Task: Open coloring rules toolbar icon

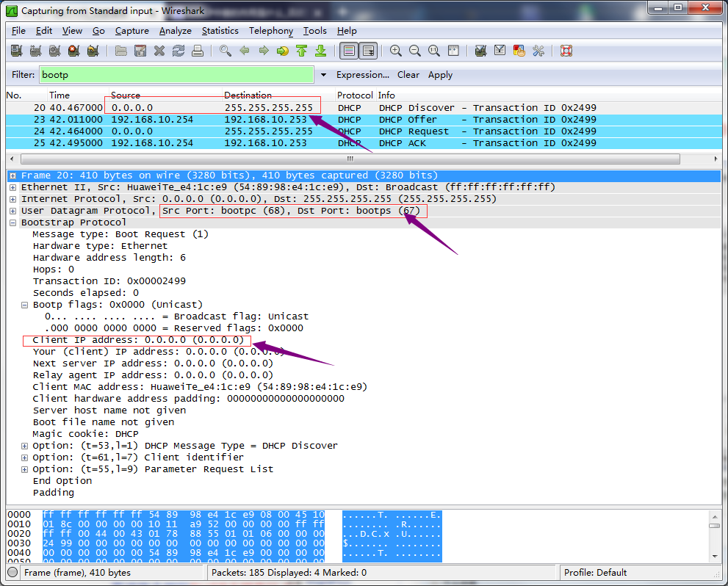Action: click(x=519, y=51)
